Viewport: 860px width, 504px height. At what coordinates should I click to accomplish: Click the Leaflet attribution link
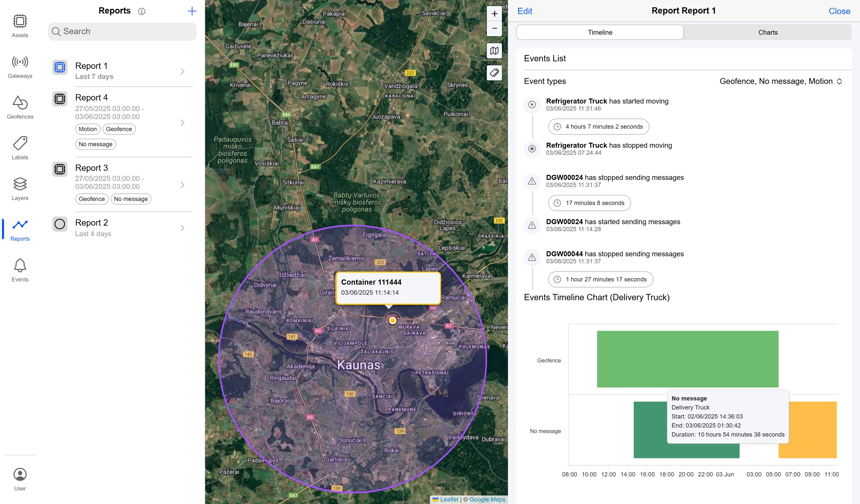449,499
